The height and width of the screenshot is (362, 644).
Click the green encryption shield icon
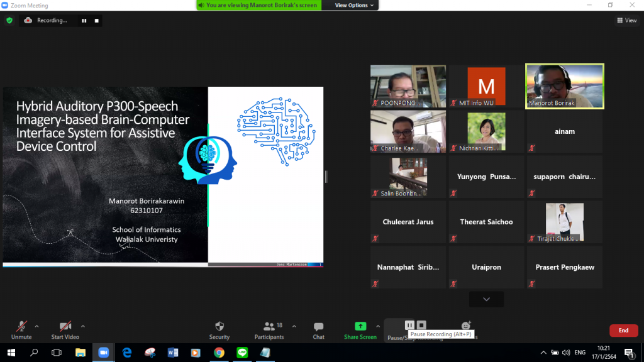click(9, 20)
